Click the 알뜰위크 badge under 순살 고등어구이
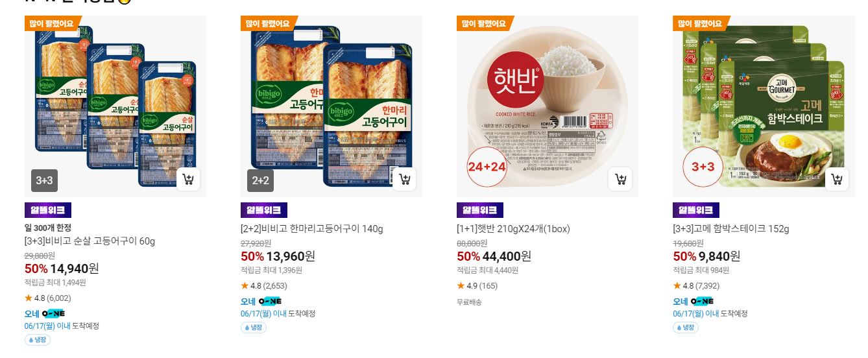The image size is (868, 358). click(x=48, y=210)
